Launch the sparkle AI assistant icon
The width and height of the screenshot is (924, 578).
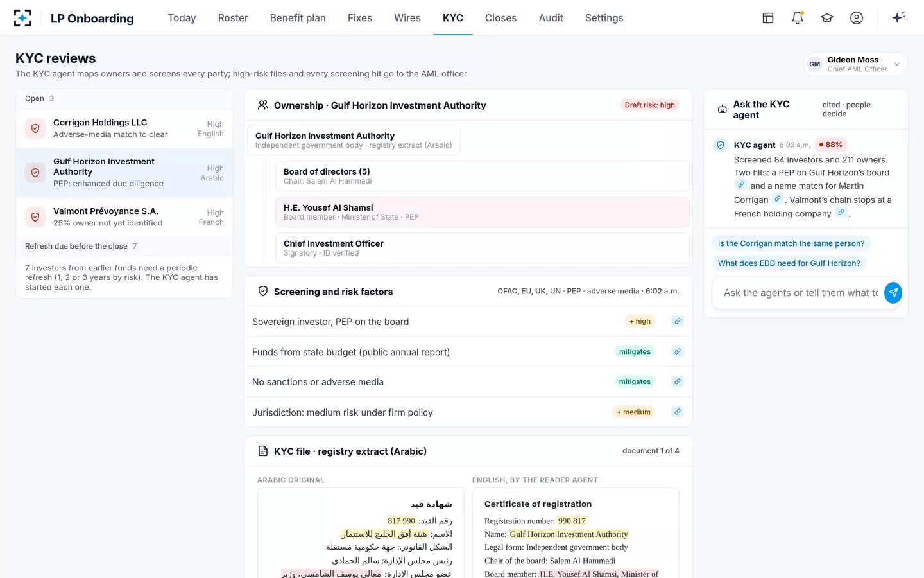point(898,17)
